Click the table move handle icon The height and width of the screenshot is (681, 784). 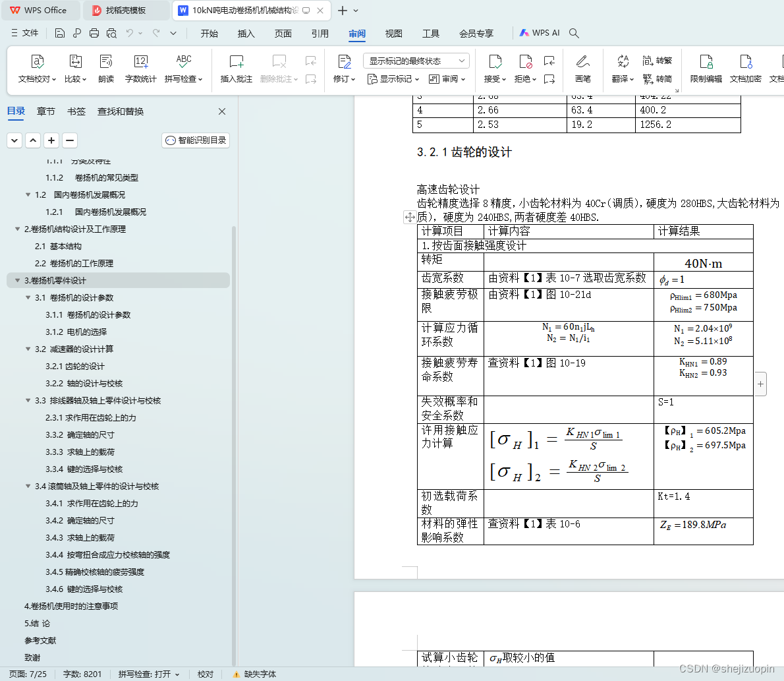[410, 217]
